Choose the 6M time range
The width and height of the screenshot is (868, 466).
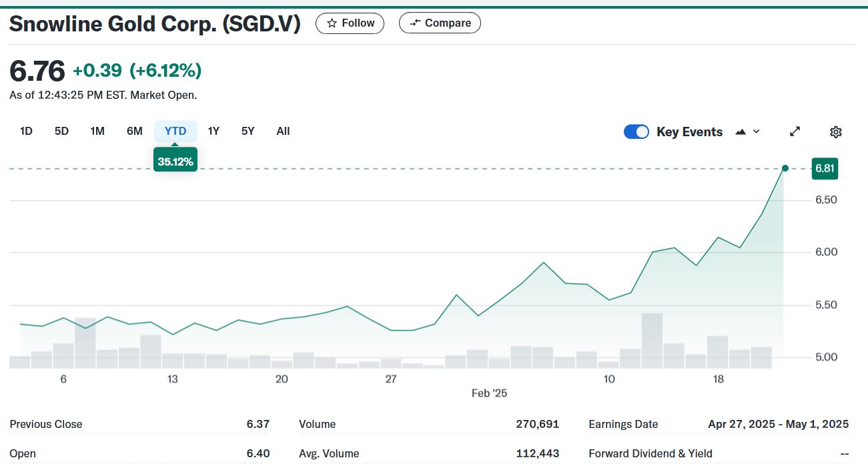pos(135,131)
